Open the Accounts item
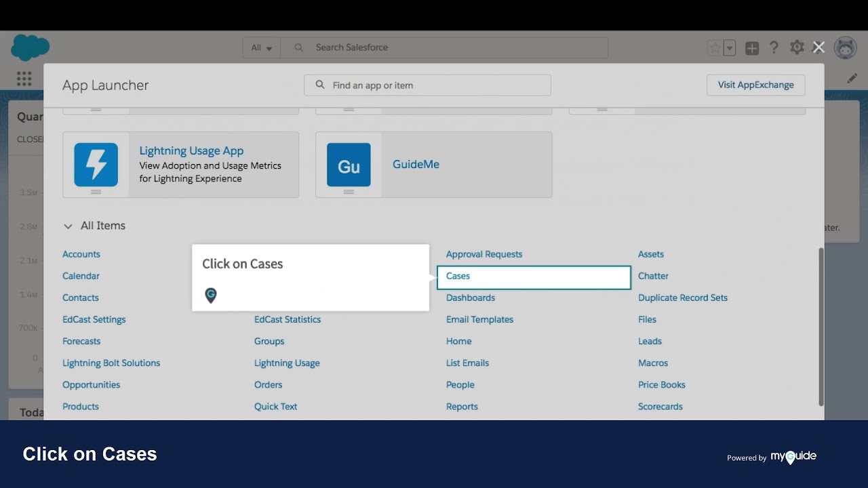Image resolution: width=868 pixels, height=488 pixels. click(81, 254)
